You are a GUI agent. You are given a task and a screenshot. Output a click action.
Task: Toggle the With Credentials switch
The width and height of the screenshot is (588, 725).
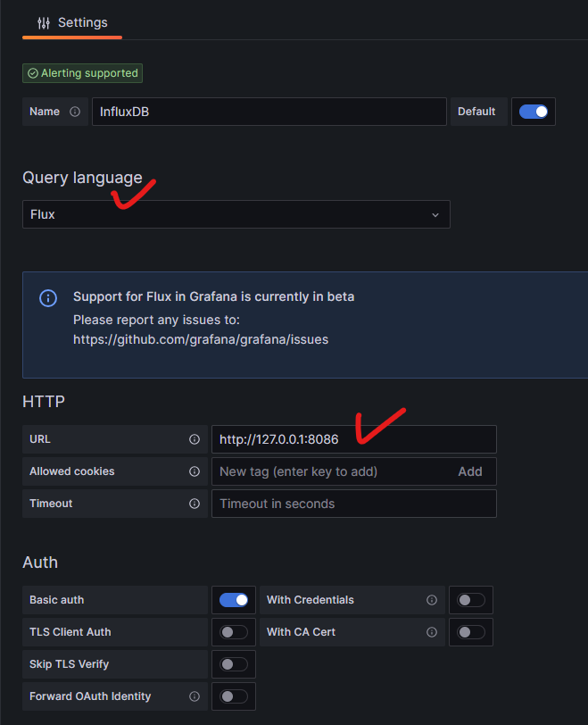[471, 600]
